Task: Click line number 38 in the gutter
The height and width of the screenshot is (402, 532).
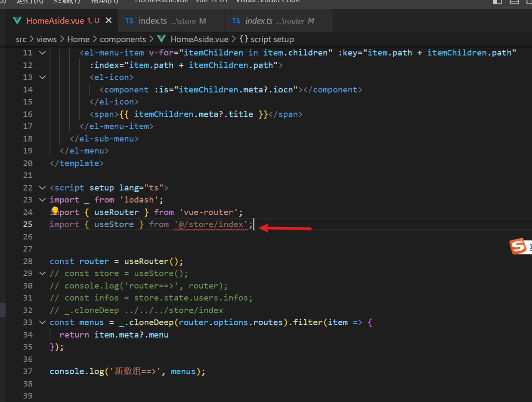Action: 28,384
